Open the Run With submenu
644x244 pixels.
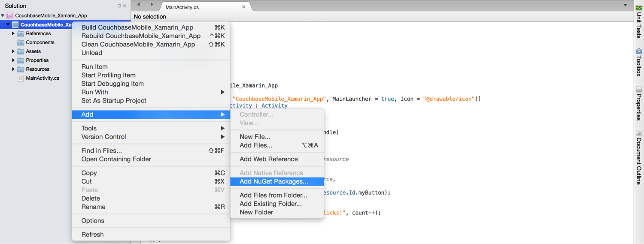pyautogui.click(x=151, y=92)
